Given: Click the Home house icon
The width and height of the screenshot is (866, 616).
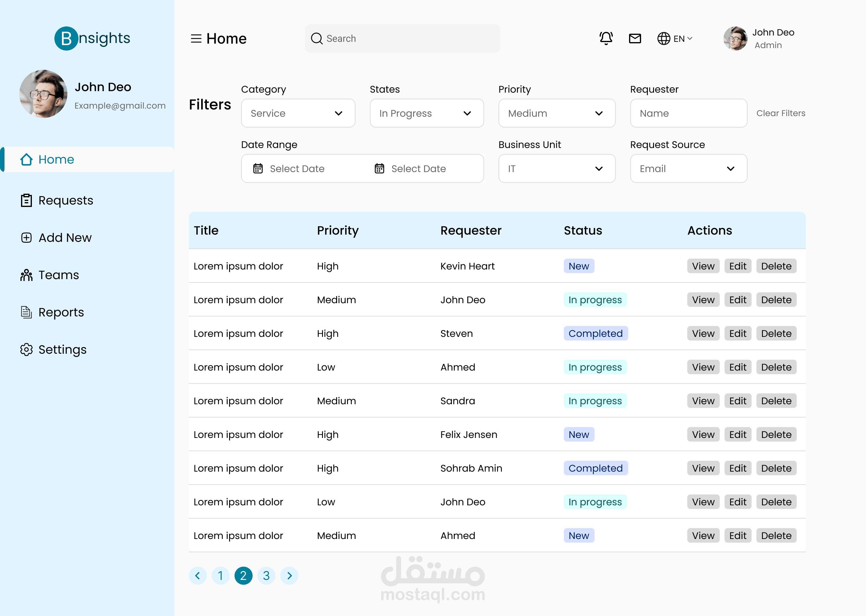Looking at the screenshot, I should tap(26, 159).
